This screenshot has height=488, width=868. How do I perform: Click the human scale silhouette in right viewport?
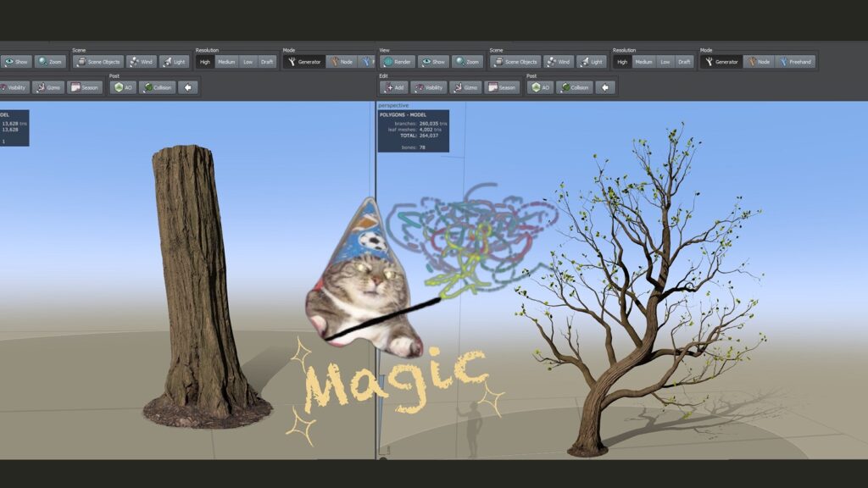coord(471,430)
